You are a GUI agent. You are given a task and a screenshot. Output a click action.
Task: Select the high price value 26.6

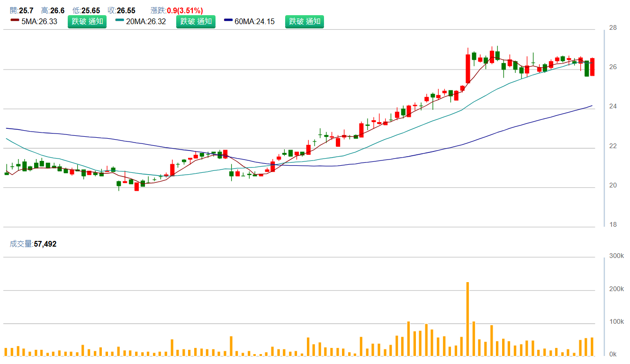59,10
